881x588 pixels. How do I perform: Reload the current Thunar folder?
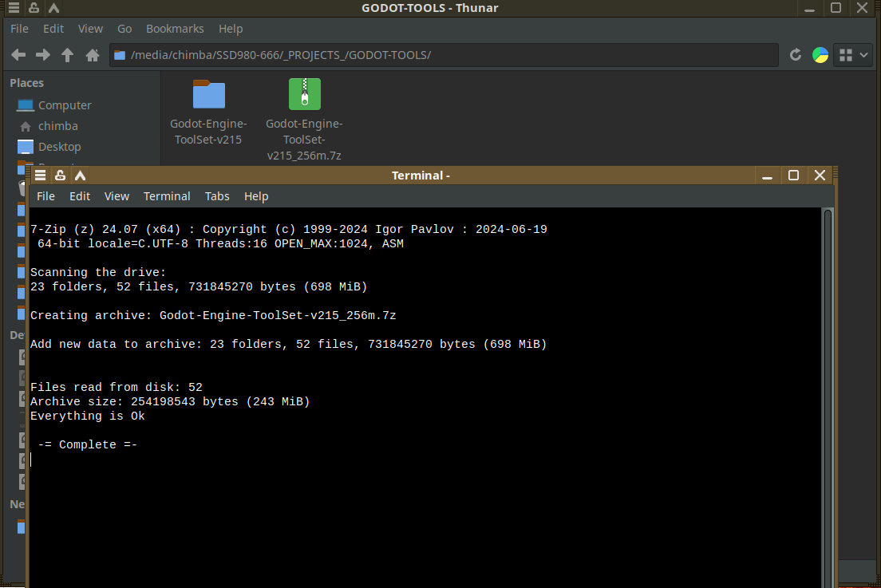point(795,55)
